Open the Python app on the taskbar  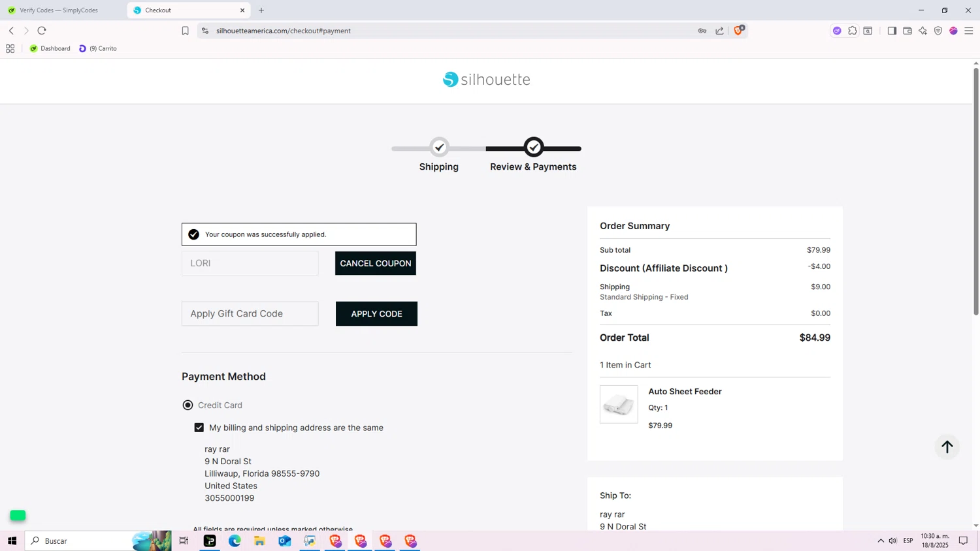[x=310, y=541]
